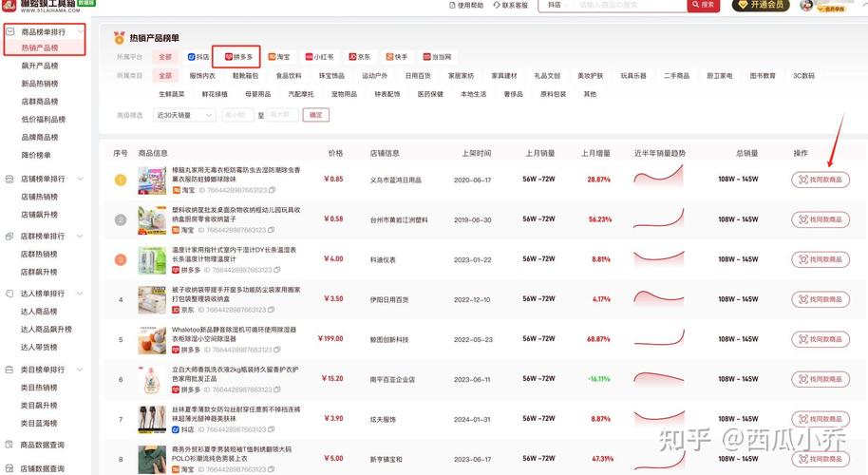Click 找同款商品 for the ¥199.00 product
The height and width of the screenshot is (475, 868).
tap(821, 339)
